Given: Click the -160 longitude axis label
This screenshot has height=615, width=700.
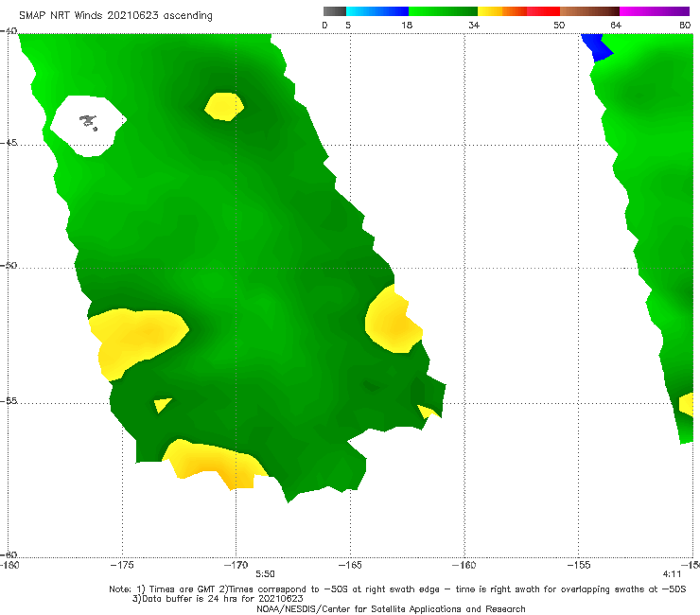Looking at the screenshot, I should pos(464,565).
